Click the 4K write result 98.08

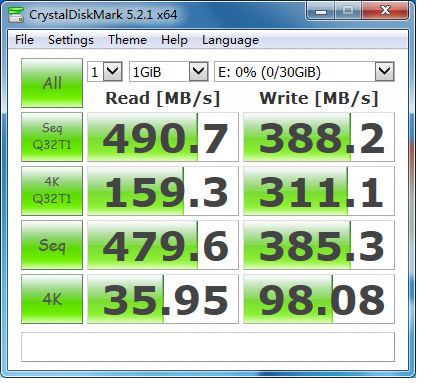click(x=319, y=299)
